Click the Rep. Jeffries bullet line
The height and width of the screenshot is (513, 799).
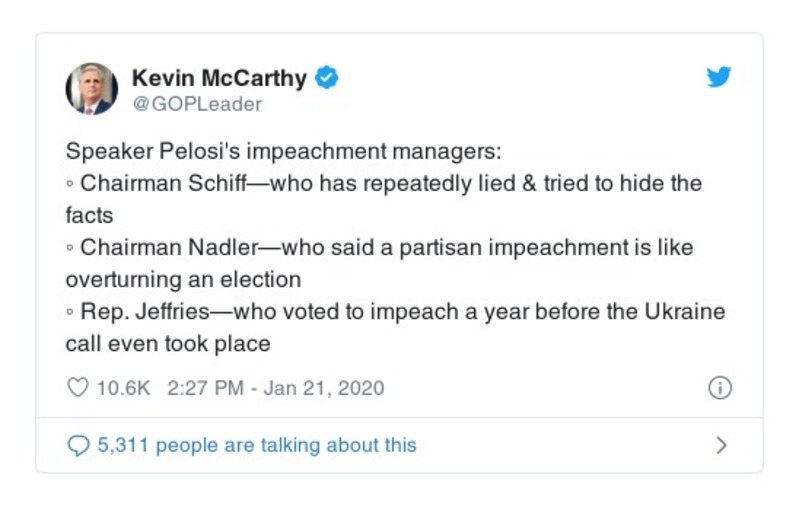coord(395,311)
